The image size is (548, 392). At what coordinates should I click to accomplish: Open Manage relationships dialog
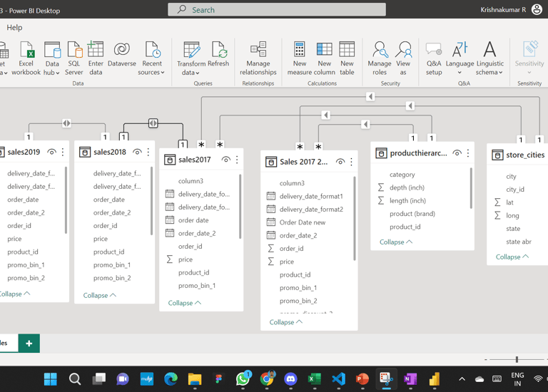(x=258, y=58)
